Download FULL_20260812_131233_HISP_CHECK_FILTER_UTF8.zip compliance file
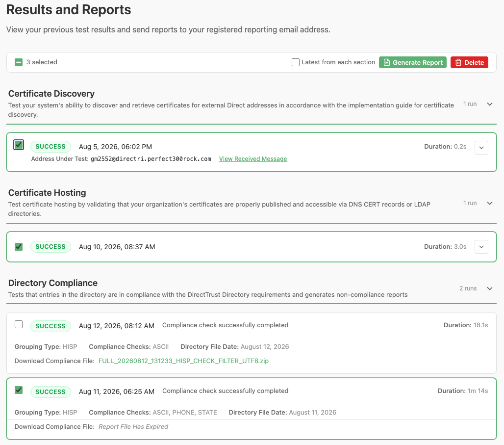Viewport: 504px width, 445px height. point(183,361)
